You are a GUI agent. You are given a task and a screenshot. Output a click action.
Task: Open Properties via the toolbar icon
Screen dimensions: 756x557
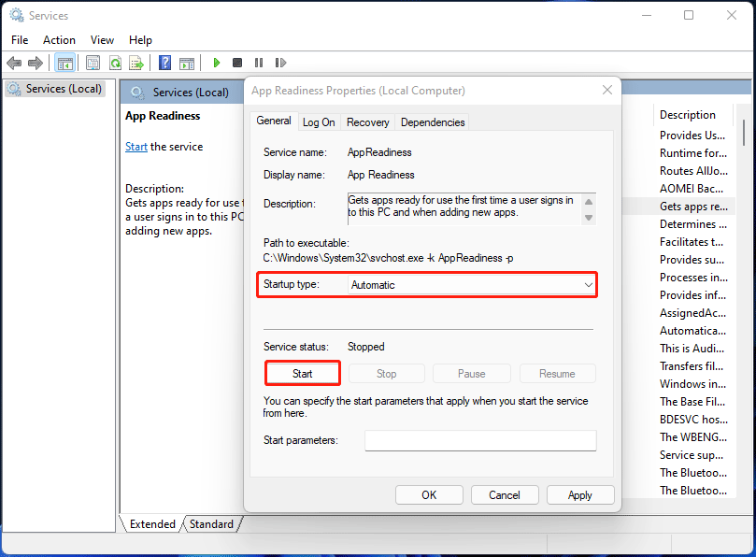point(93,63)
